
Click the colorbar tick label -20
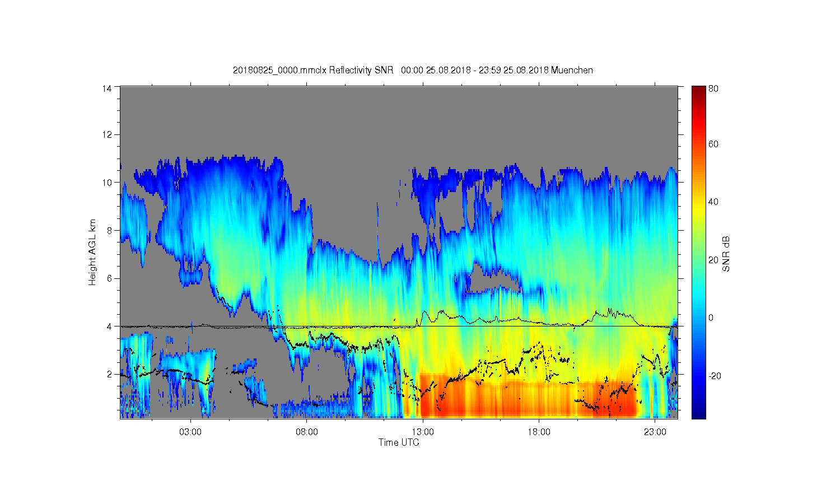coord(715,376)
